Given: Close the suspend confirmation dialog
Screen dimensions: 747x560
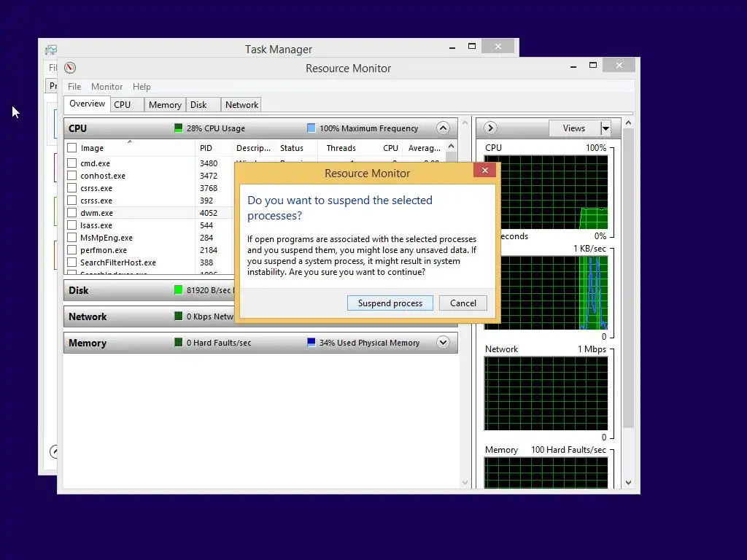Looking at the screenshot, I should (485, 170).
